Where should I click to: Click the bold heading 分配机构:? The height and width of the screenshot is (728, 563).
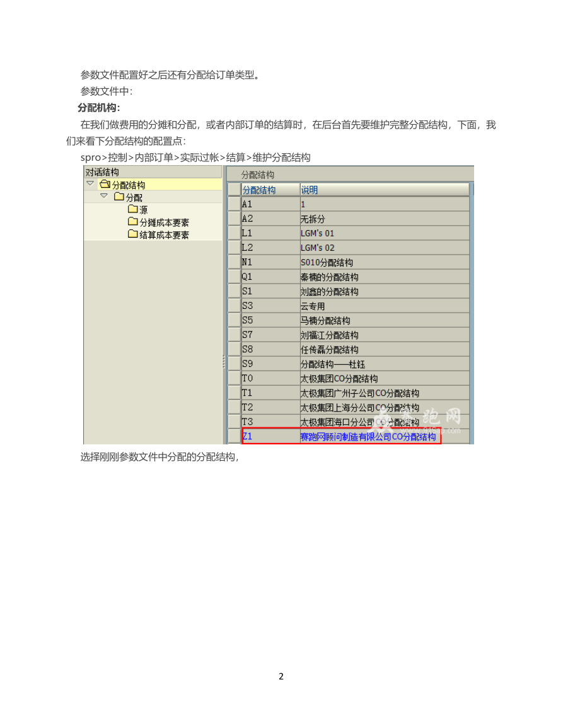(x=99, y=108)
